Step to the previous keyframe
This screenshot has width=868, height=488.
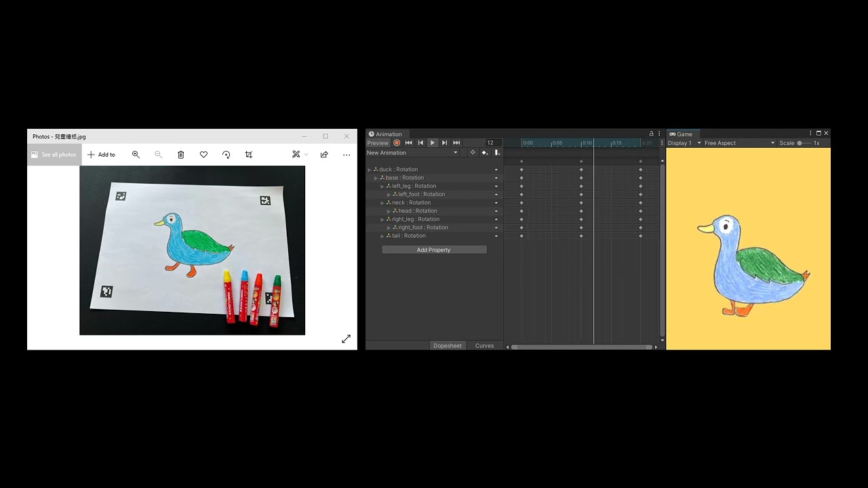click(x=420, y=143)
